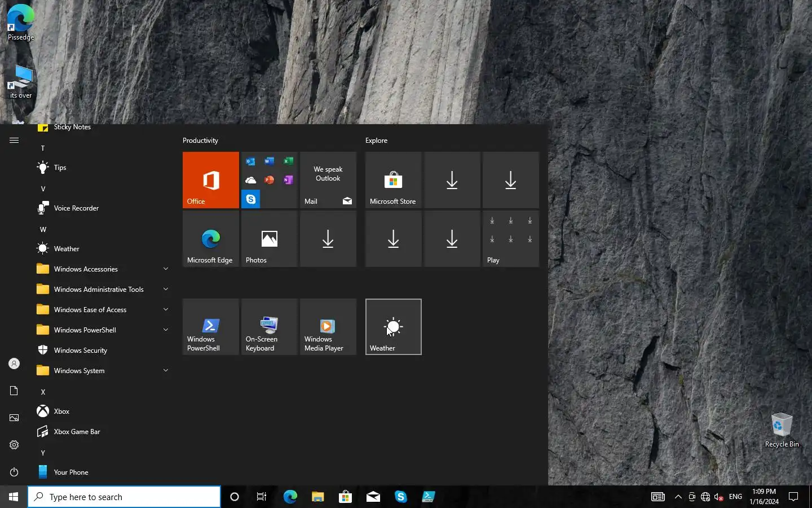
Task: Select Recycle Bin on the desktop
Action: pos(782,430)
